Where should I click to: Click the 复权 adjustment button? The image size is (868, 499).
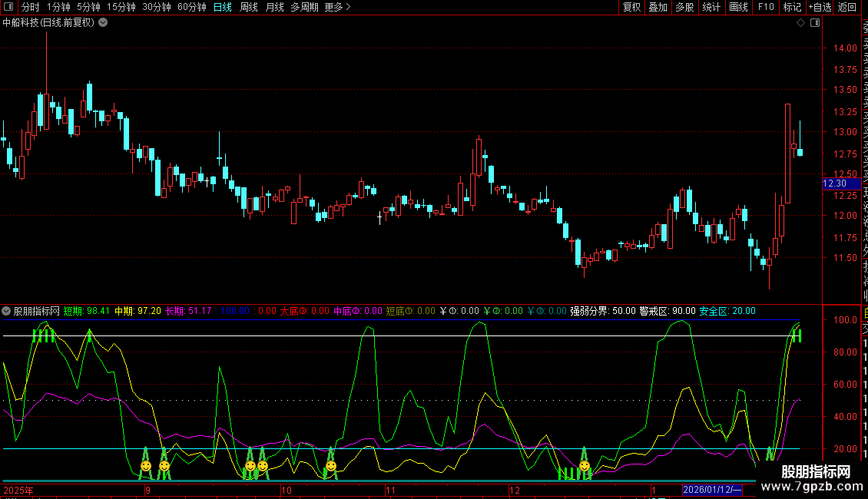coord(631,7)
